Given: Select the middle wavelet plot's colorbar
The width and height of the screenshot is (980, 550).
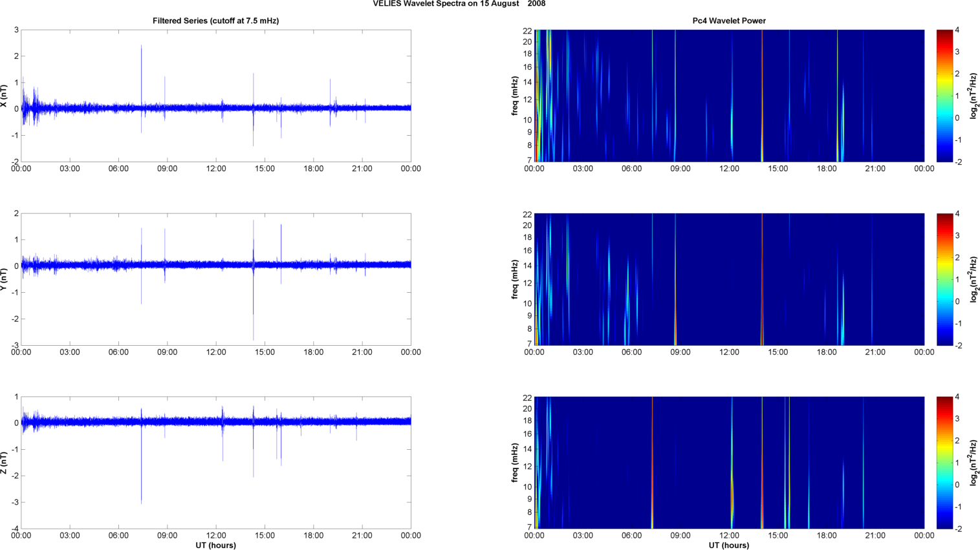Looking at the screenshot, I should 944,279.
